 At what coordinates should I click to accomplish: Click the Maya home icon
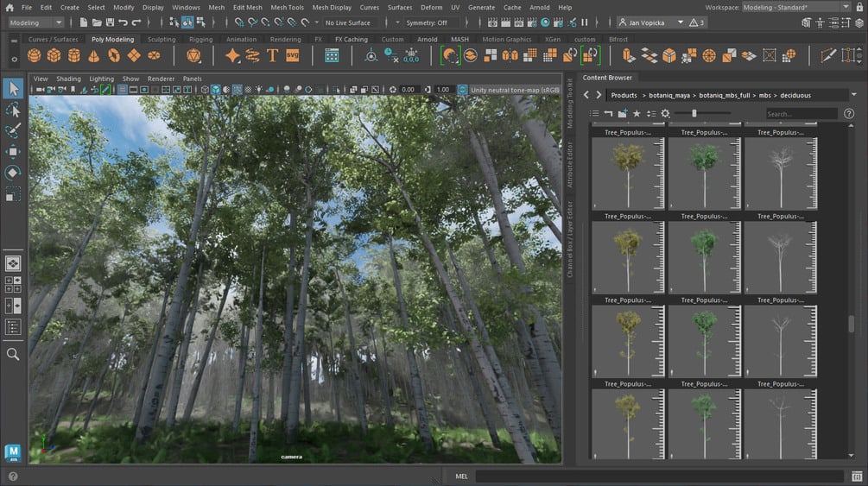tap(10, 8)
